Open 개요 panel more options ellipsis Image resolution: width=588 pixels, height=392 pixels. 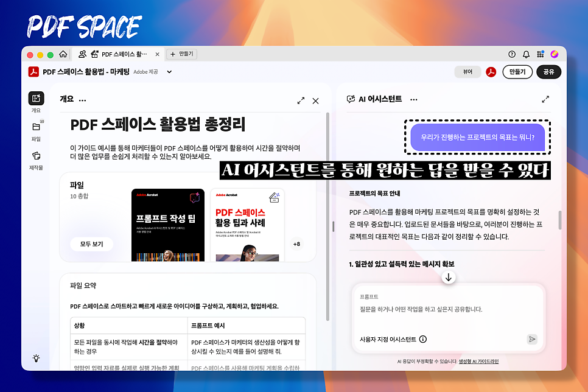point(83,100)
